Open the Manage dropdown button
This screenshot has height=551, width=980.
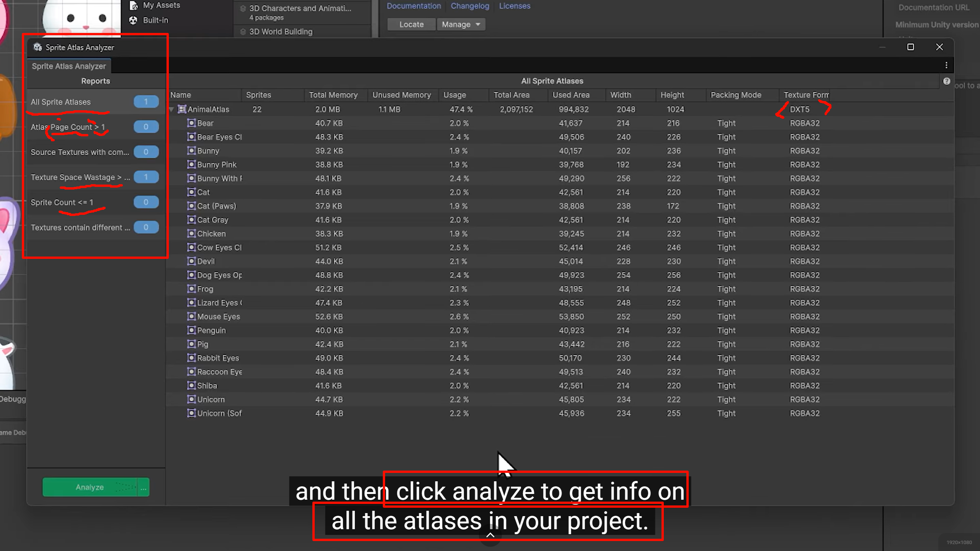coord(461,25)
